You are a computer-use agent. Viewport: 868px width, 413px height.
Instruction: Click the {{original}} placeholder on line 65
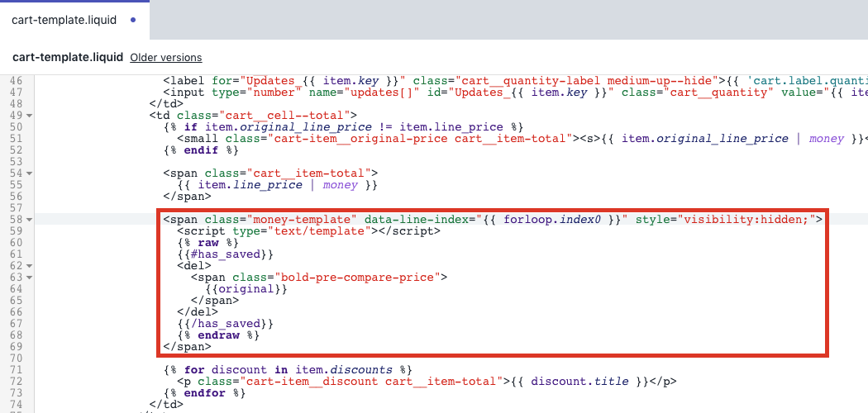pos(246,289)
